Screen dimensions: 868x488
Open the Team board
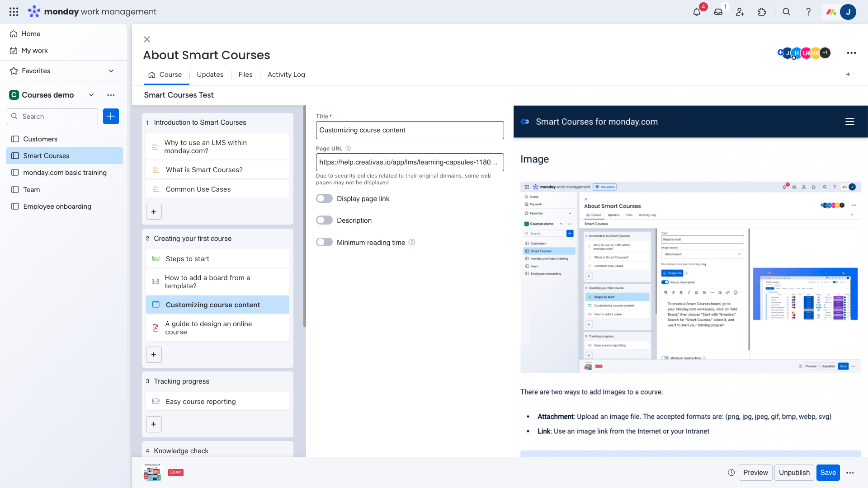[x=64, y=190]
